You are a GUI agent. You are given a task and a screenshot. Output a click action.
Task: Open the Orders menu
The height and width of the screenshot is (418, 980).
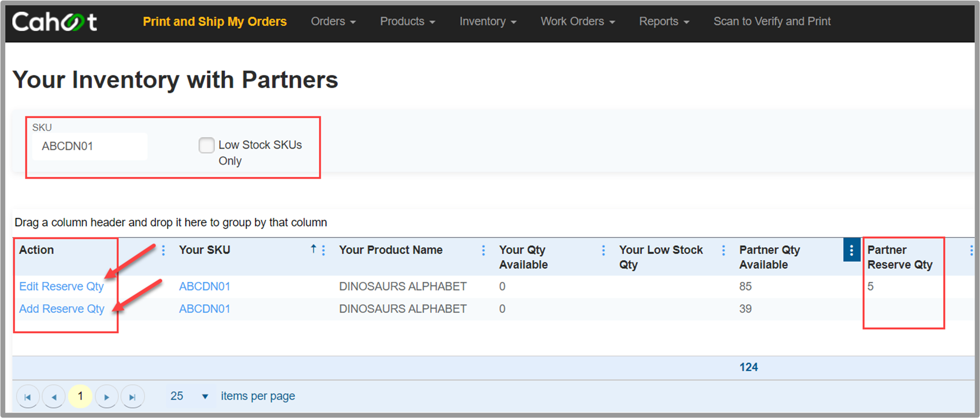333,22
